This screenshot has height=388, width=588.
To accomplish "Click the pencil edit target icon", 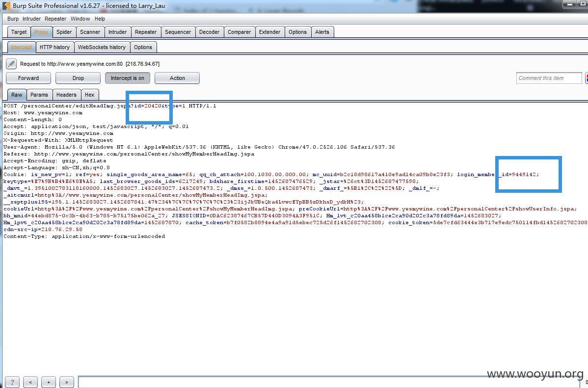I will coord(11,64).
